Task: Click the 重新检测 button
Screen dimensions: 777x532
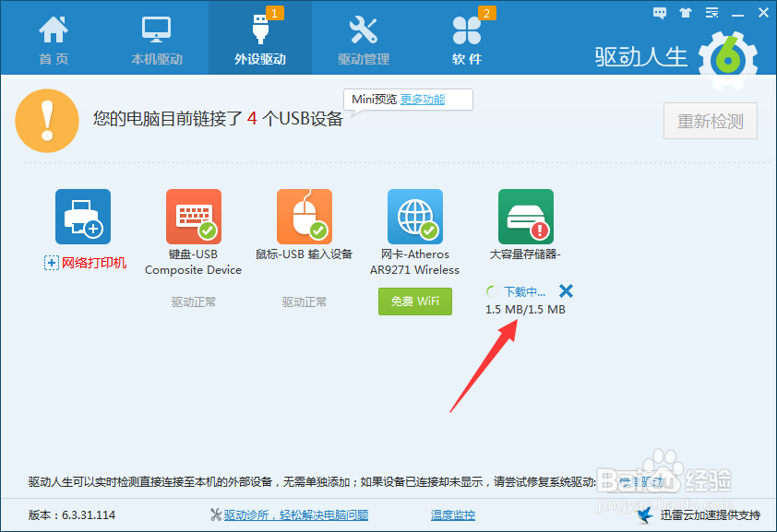Action: (x=711, y=121)
